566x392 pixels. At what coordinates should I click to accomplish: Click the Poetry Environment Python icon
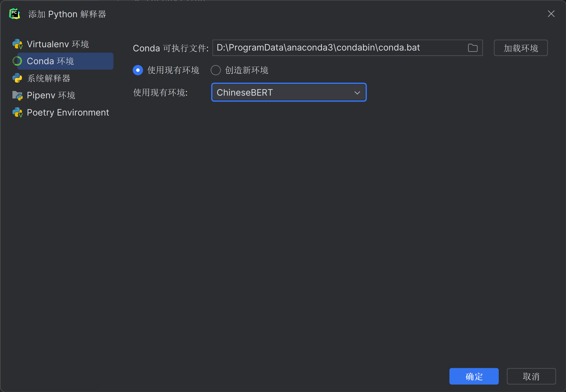17,112
